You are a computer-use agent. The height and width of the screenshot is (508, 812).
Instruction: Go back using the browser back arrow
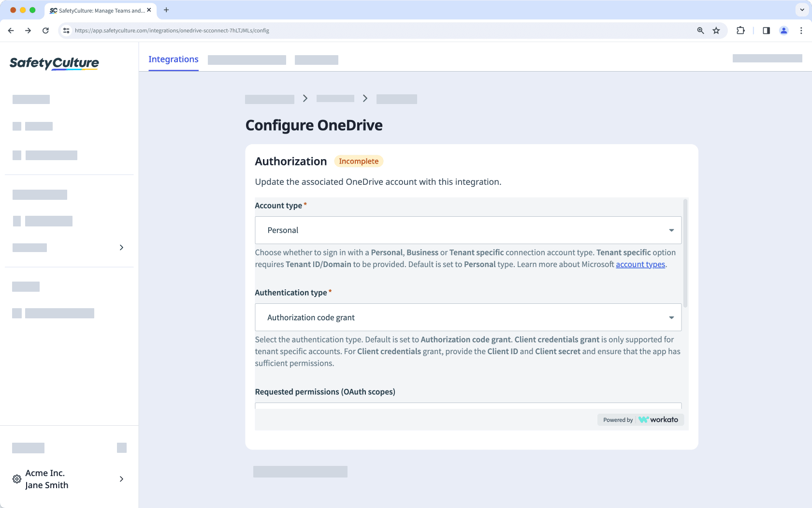click(11, 30)
